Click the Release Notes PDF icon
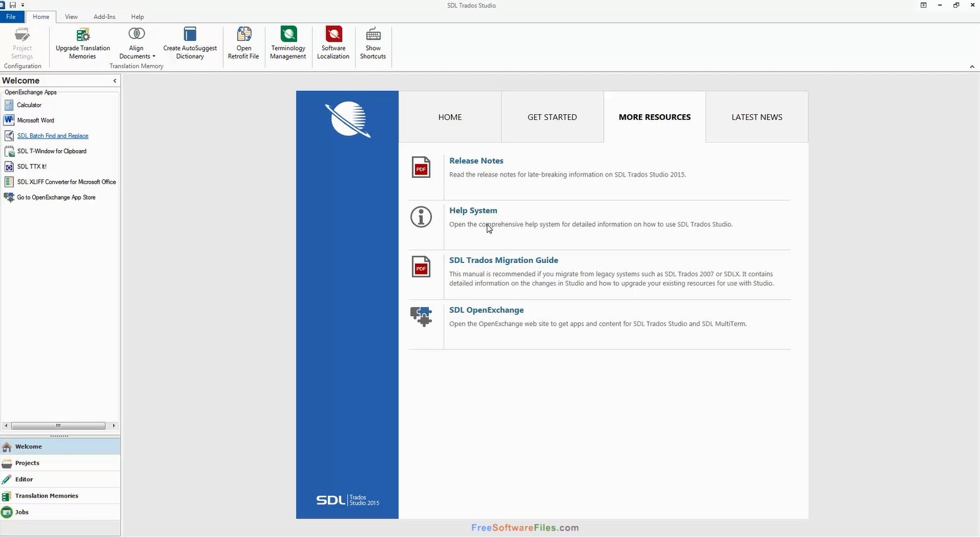 click(421, 167)
